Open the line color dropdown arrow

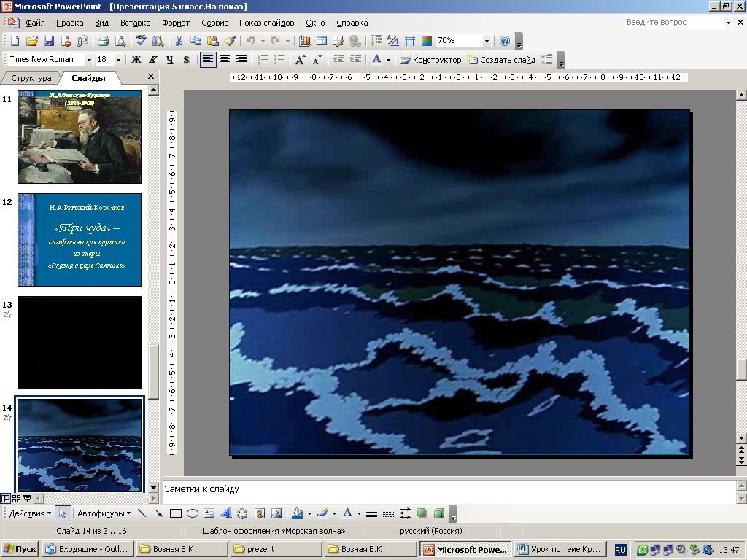tap(334, 513)
